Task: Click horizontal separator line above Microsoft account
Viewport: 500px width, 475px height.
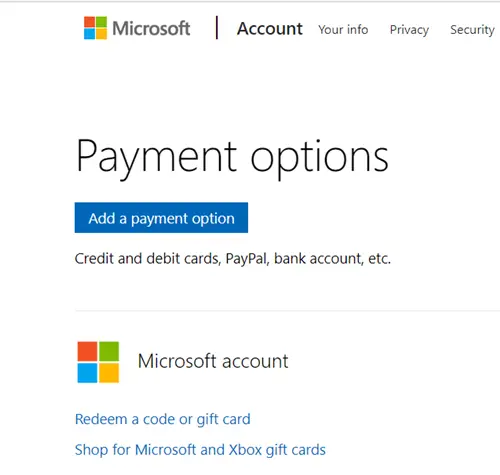Action: coord(287,311)
